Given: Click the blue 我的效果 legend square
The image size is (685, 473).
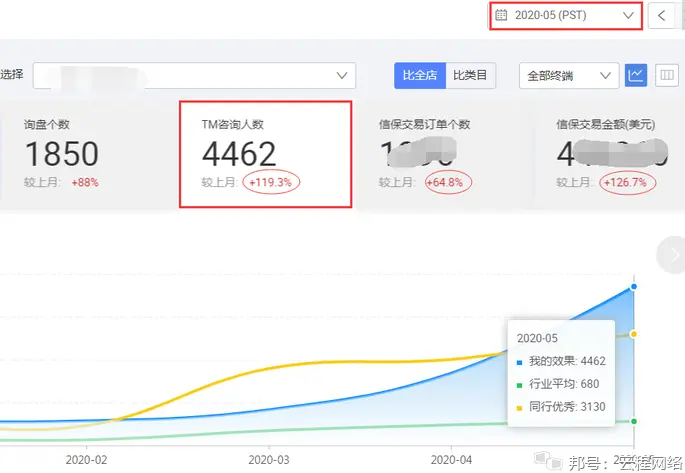Looking at the screenshot, I should click(x=519, y=363).
